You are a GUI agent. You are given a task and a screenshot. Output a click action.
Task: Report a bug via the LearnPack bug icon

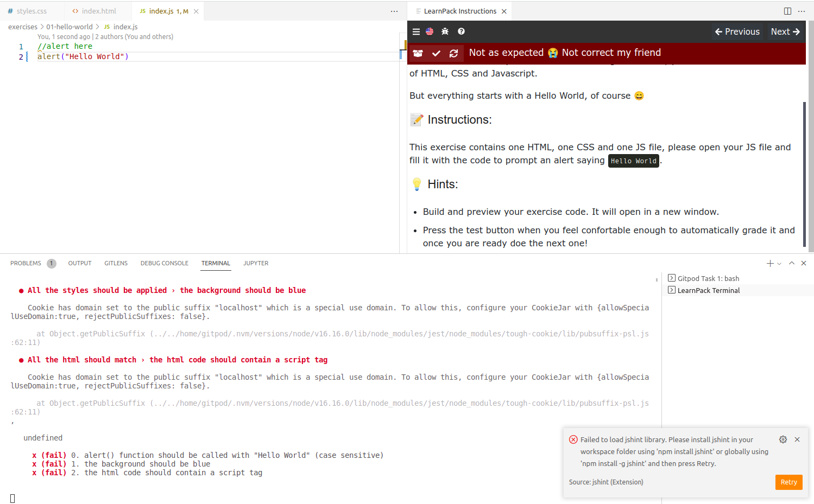(445, 31)
